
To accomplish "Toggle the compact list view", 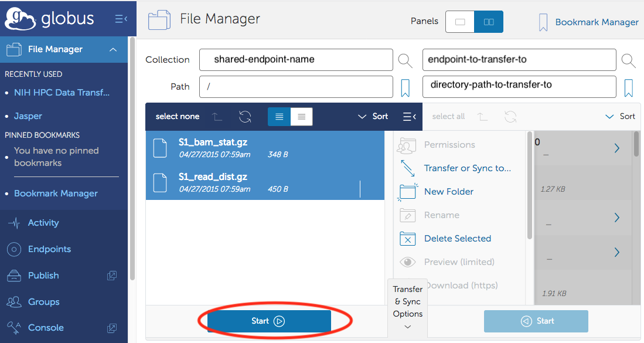I will pos(301,117).
